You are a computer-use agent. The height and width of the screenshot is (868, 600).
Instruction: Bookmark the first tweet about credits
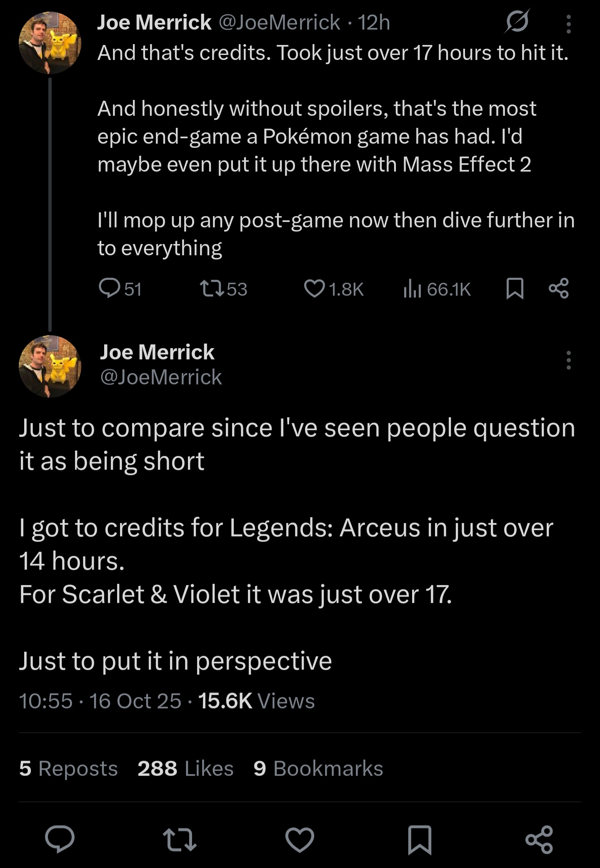coord(515,289)
